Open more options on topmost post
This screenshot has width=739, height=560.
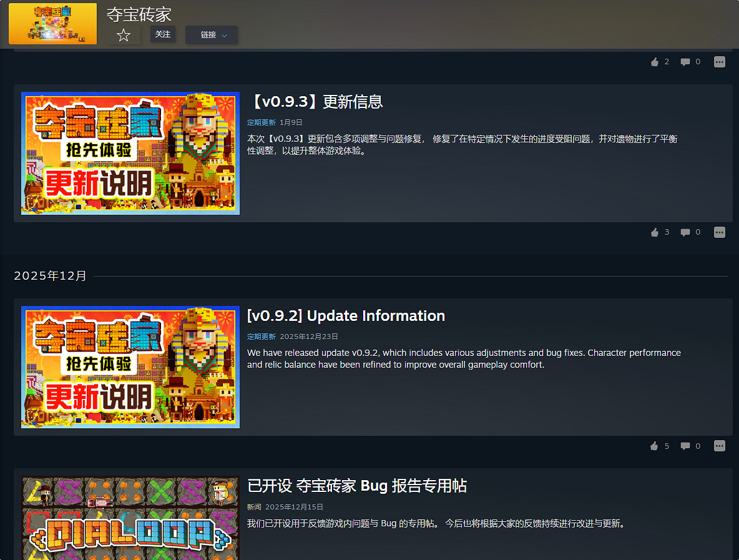click(720, 62)
